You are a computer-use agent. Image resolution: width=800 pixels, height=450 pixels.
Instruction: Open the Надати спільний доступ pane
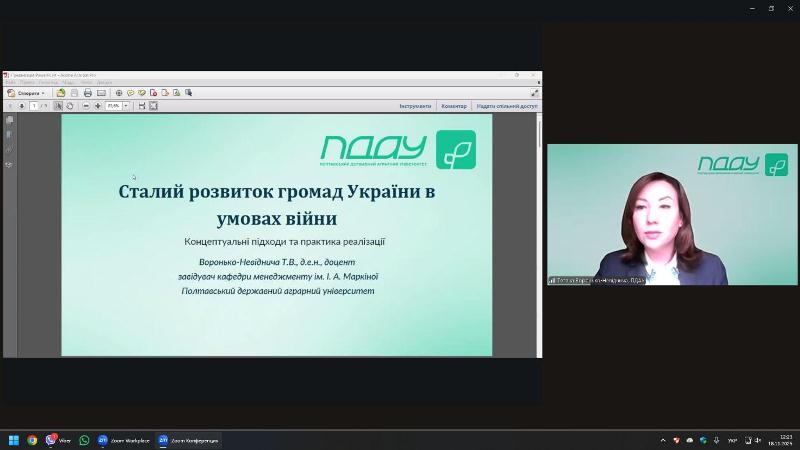[507, 106]
